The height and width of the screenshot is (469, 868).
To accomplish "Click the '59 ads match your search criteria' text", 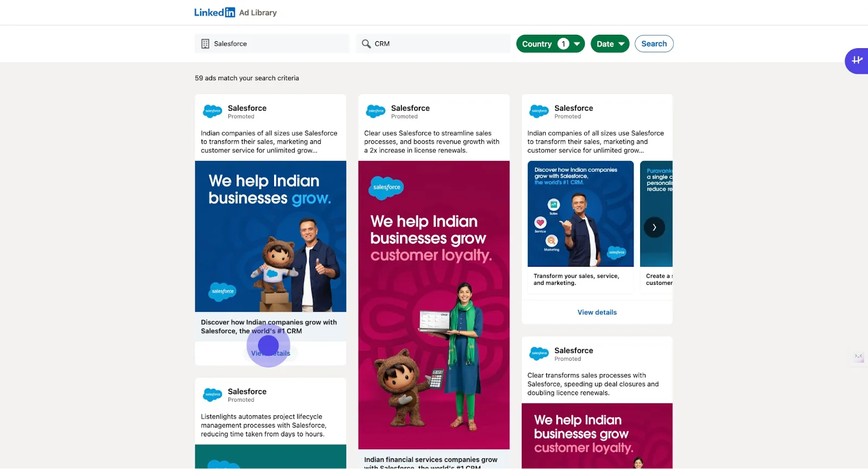I will coord(247,78).
